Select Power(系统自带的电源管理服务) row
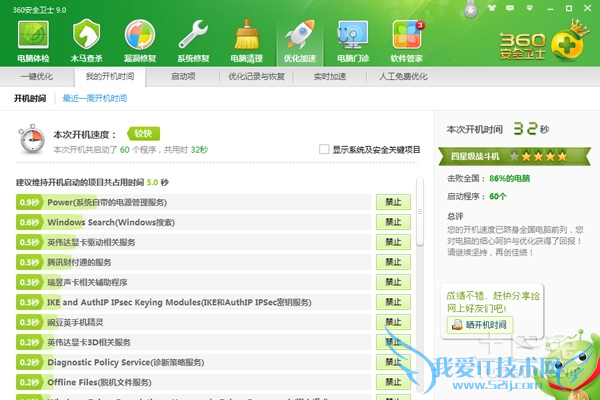This screenshot has width=600, height=400. pos(194,202)
